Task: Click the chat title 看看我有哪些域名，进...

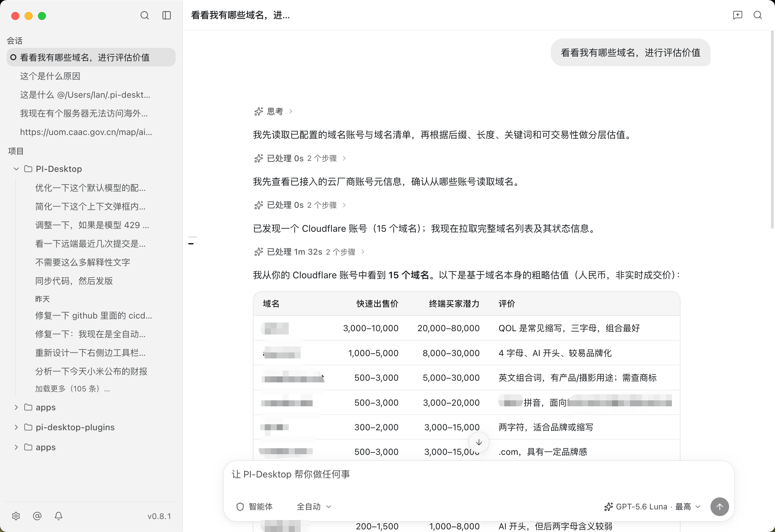Action: click(240, 15)
